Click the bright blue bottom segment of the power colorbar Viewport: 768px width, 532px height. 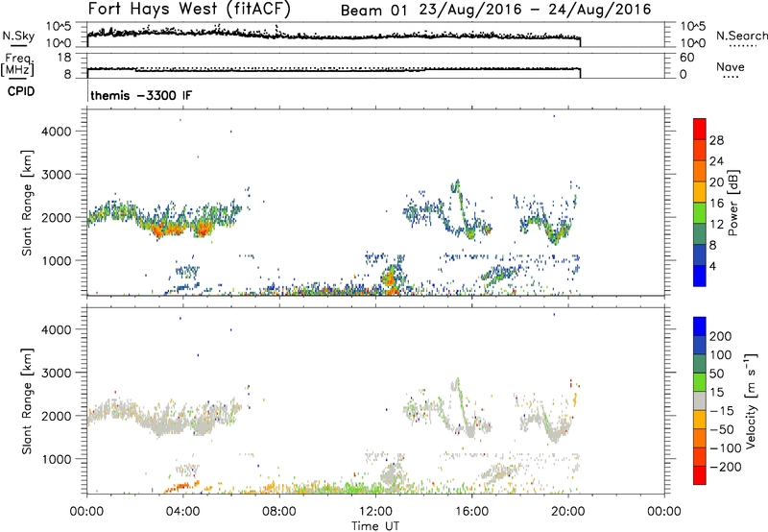point(700,276)
